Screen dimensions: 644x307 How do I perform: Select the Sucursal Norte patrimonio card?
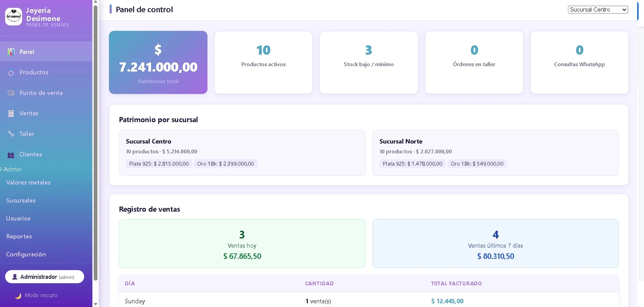[x=495, y=152]
